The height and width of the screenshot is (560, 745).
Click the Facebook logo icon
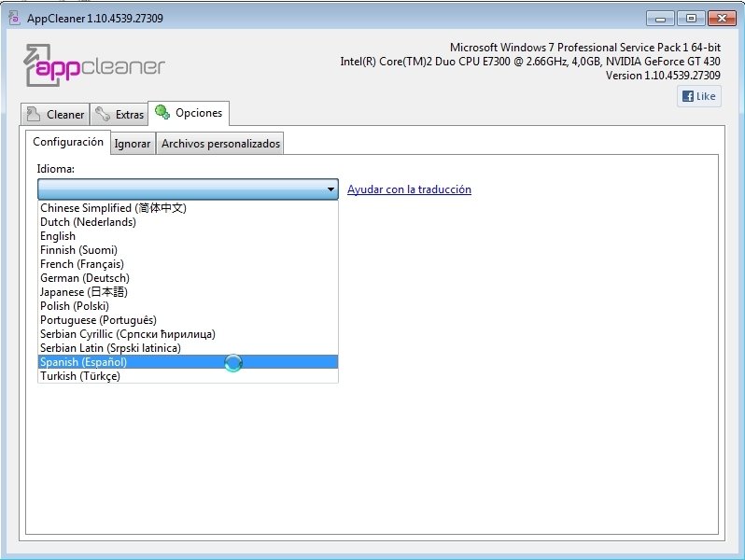coord(687,96)
